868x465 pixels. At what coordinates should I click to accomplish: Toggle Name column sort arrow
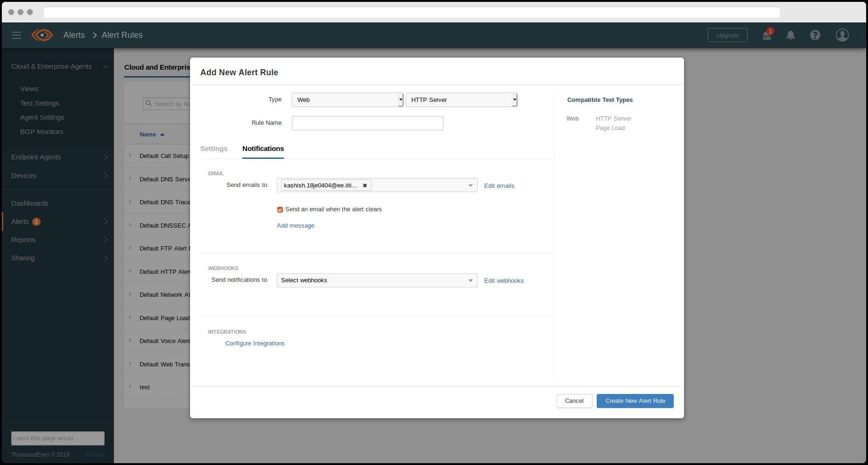[x=162, y=135]
